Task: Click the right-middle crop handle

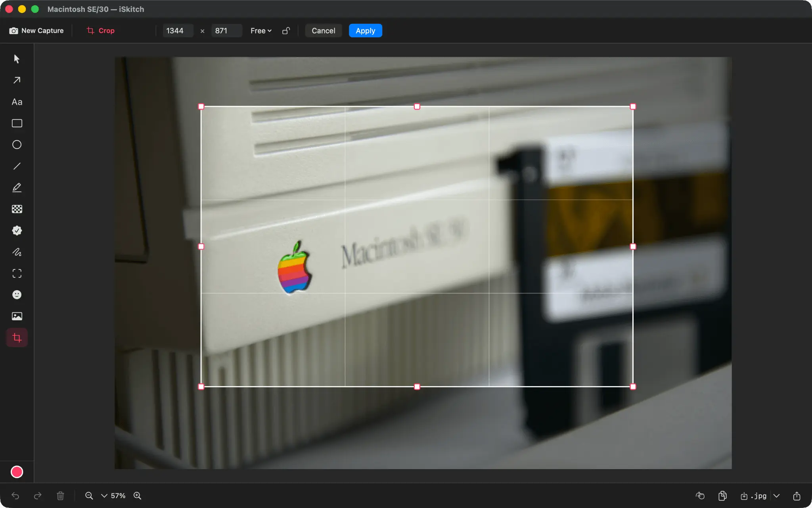Action: (633, 246)
